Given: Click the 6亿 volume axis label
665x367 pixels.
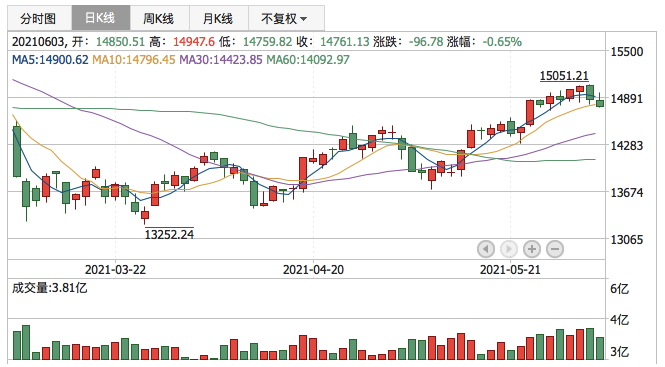Looking at the screenshot, I should 620,289.
